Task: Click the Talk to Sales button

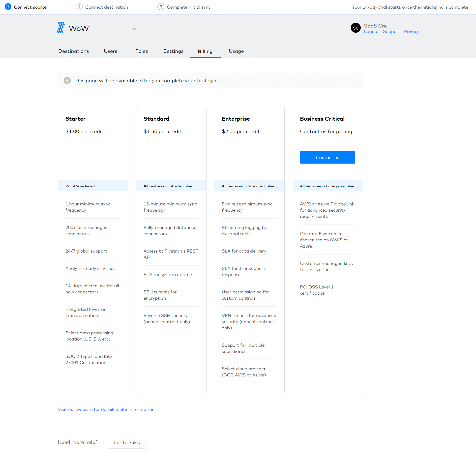Action: (126, 442)
